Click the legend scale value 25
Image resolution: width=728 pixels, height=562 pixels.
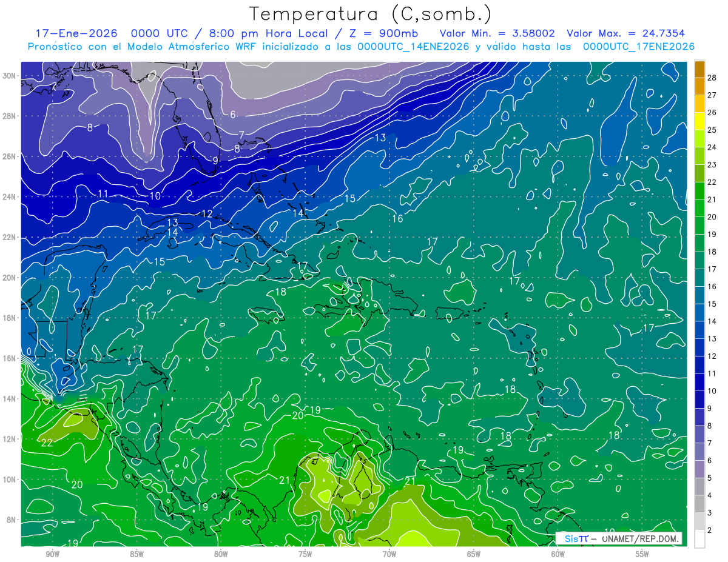[712, 130]
